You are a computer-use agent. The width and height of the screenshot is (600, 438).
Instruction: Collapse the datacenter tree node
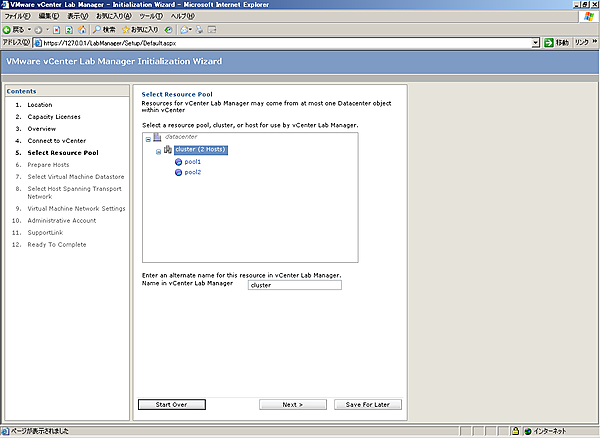click(x=148, y=140)
